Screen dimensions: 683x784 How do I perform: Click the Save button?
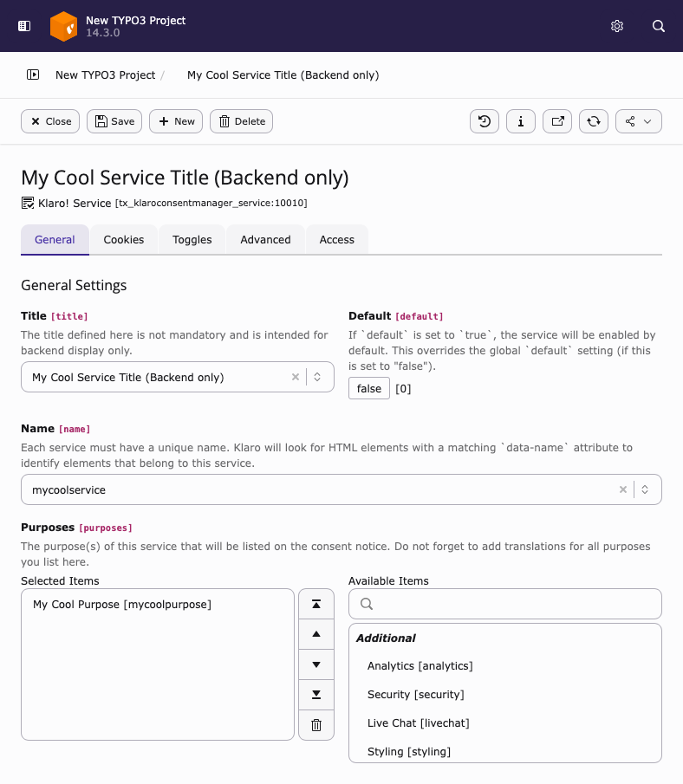tap(114, 121)
